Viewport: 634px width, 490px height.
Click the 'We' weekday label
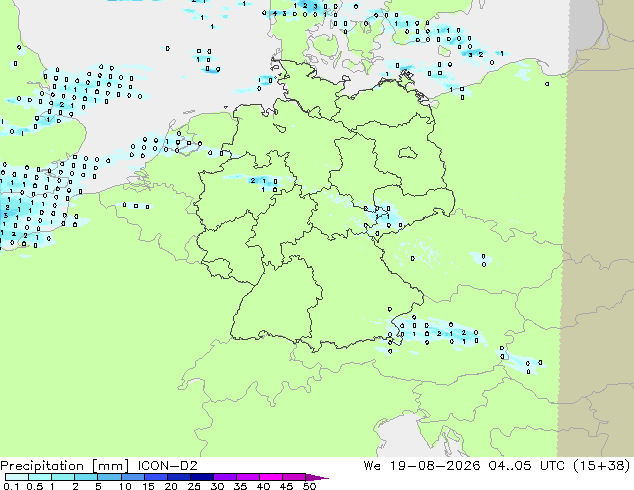[372, 466]
